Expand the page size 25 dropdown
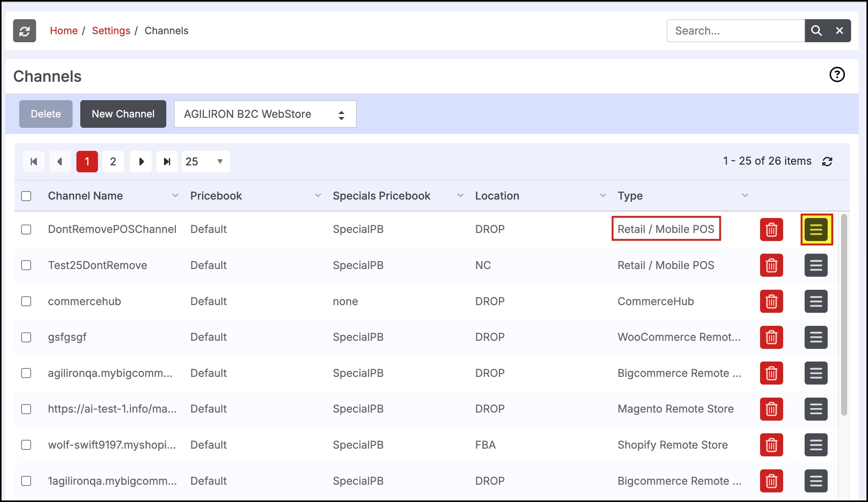This screenshot has width=868, height=502. click(205, 162)
